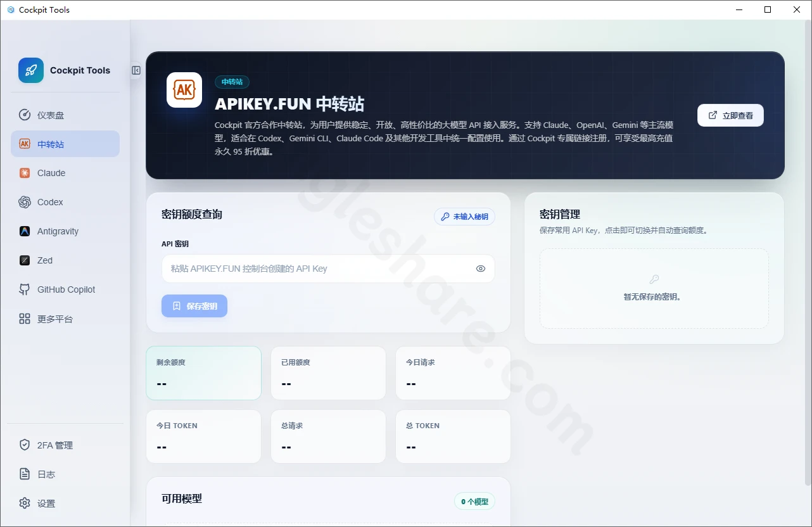Click the settings gear icon
The image size is (812, 527).
coord(25,504)
